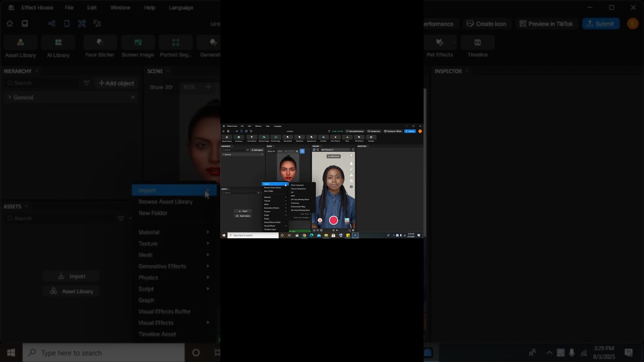
Task: Activate the blue highlighted Scene toolbar tool
Action: [x=302, y=151]
